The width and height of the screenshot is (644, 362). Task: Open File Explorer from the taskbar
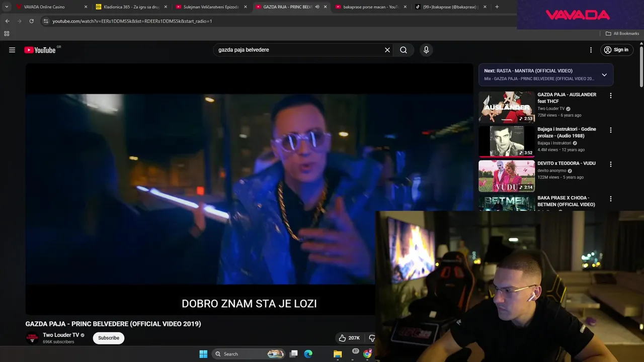338,354
